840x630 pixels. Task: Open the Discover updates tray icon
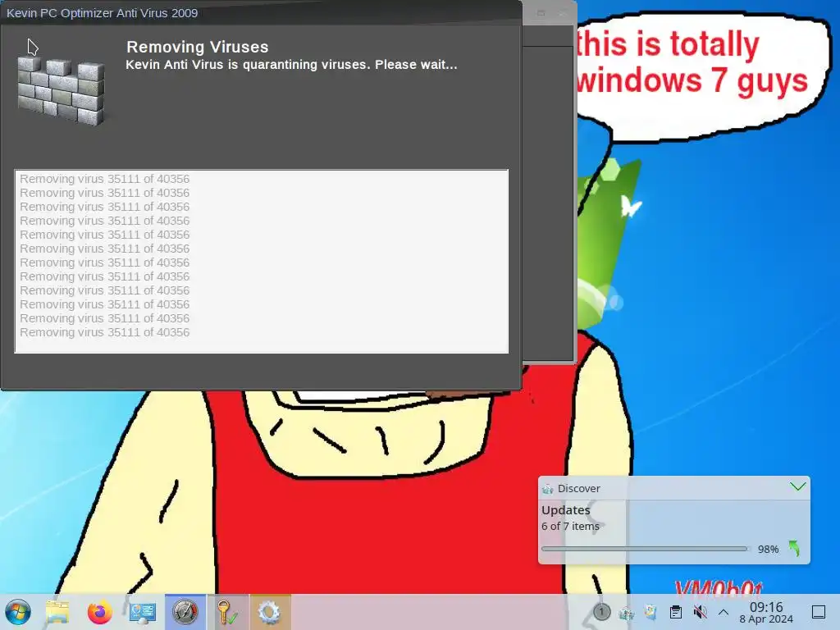coord(626,612)
